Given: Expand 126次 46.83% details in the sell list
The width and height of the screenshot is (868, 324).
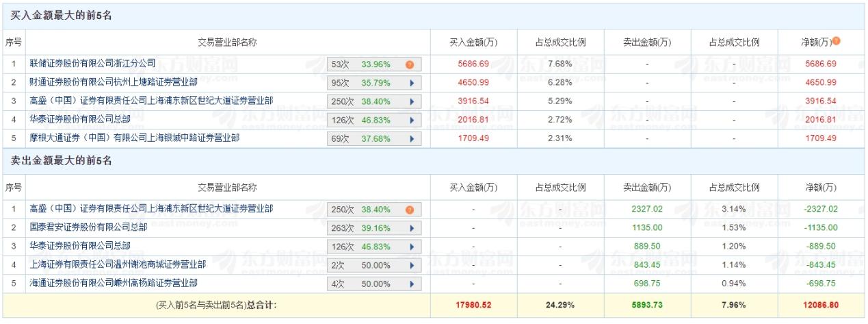Looking at the screenshot, I should pyautogui.click(x=411, y=247).
